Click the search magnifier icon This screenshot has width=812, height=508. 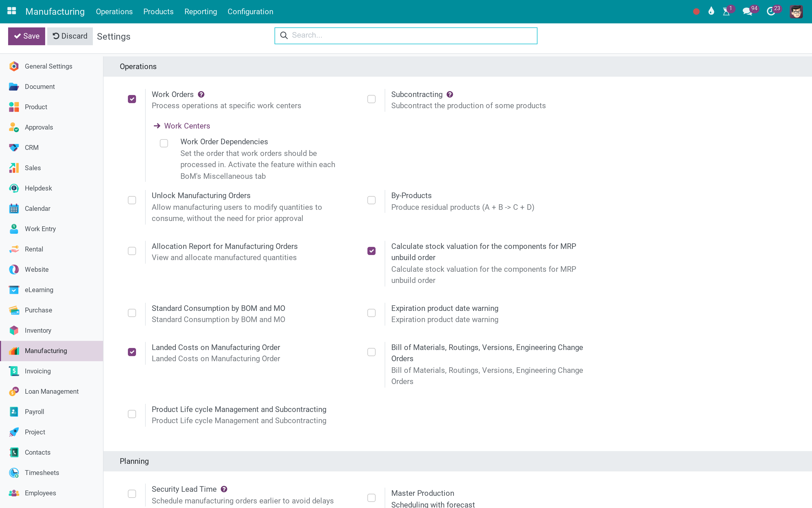(x=284, y=35)
